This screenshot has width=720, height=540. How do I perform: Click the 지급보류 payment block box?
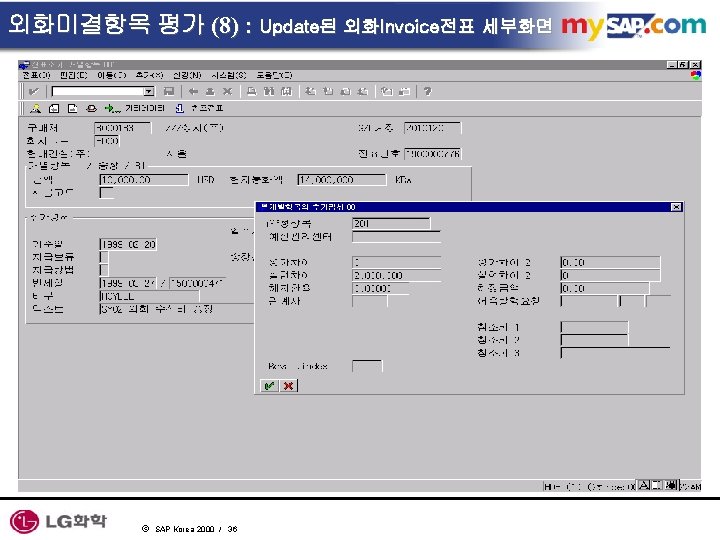click(104, 257)
